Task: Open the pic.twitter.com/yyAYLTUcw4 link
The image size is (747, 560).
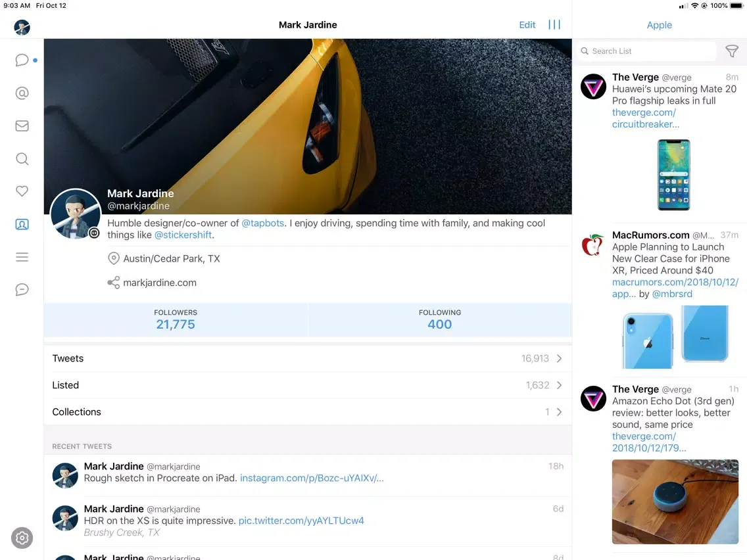Action: tap(301, 521)
